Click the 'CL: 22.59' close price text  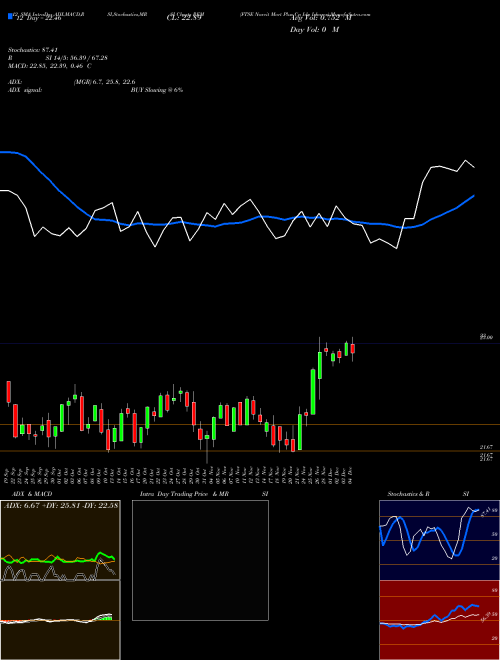[184, 18]
